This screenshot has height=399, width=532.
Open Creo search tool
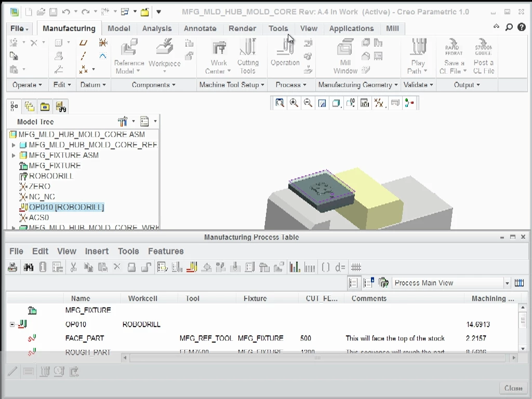pyautogui.click(x=509, y=27)
